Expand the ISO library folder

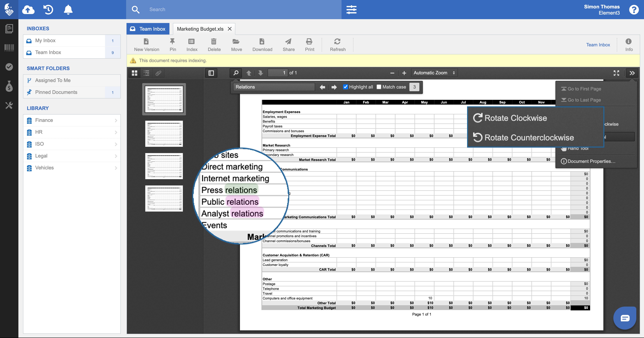(72, 144)
